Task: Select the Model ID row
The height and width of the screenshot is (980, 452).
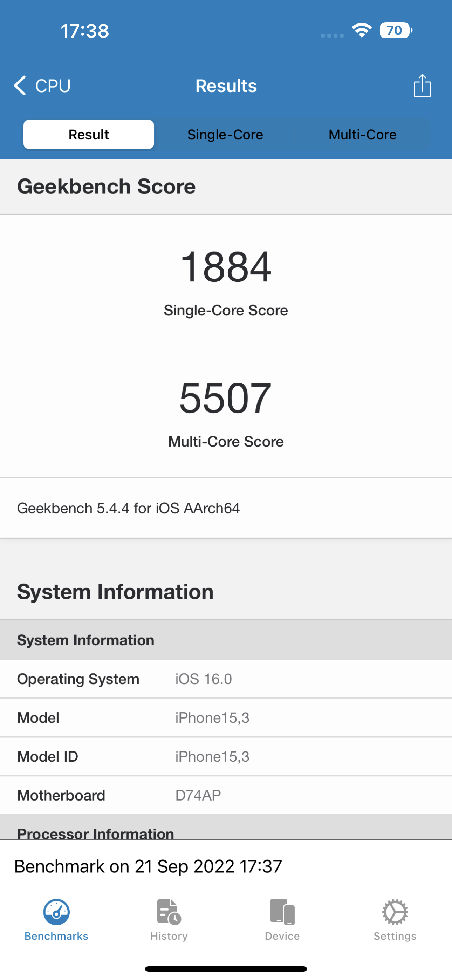Action: (226, 757)
